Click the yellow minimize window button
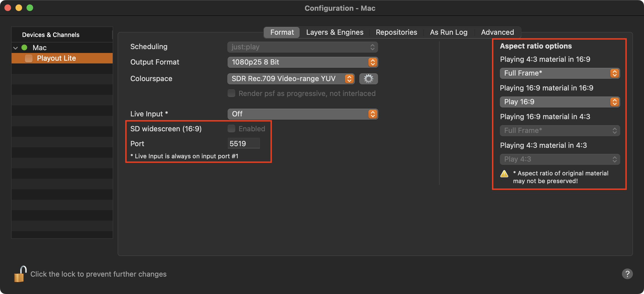 coord(19,8)
